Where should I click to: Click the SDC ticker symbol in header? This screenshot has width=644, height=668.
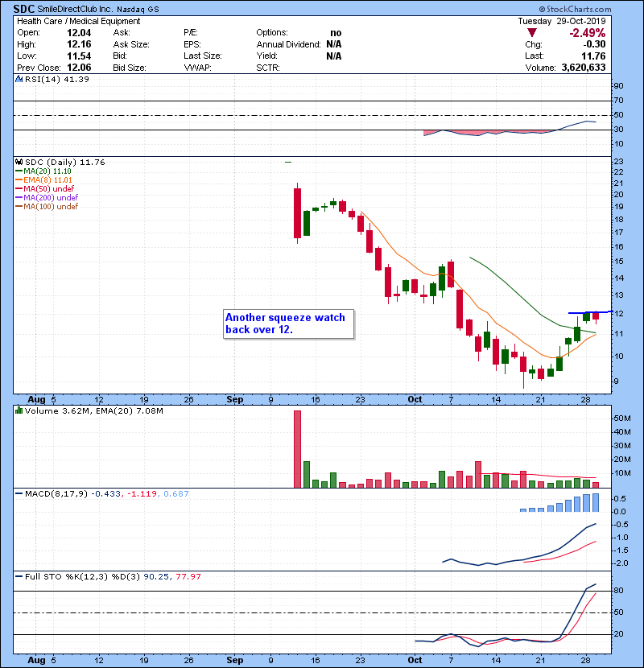pos(24,9)
